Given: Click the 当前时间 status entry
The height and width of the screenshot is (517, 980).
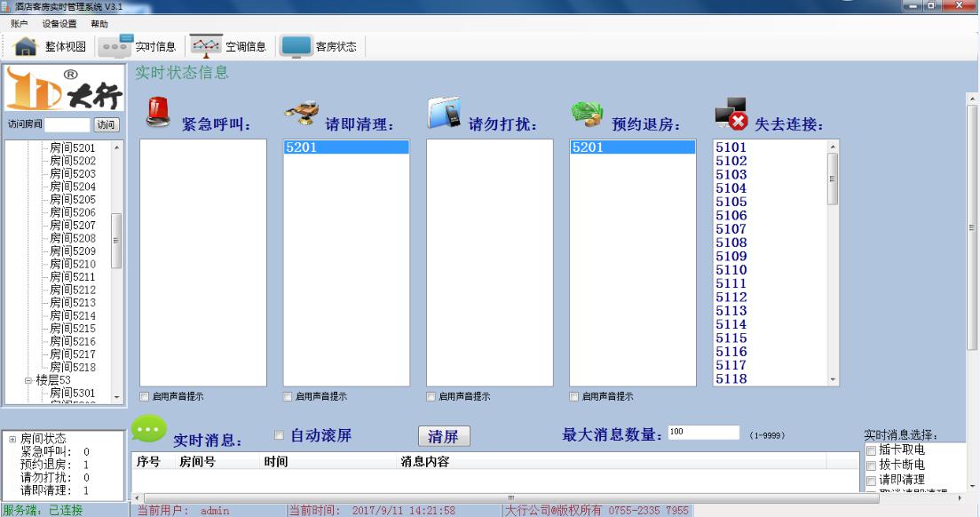Looking at the screenshot, I should point(372,510).
